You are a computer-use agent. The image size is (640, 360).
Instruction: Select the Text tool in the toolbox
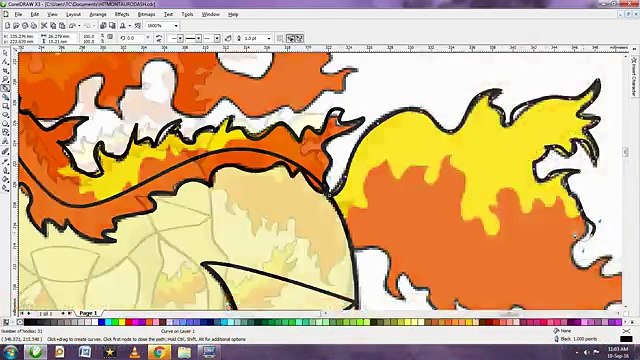tap(5, 141)
